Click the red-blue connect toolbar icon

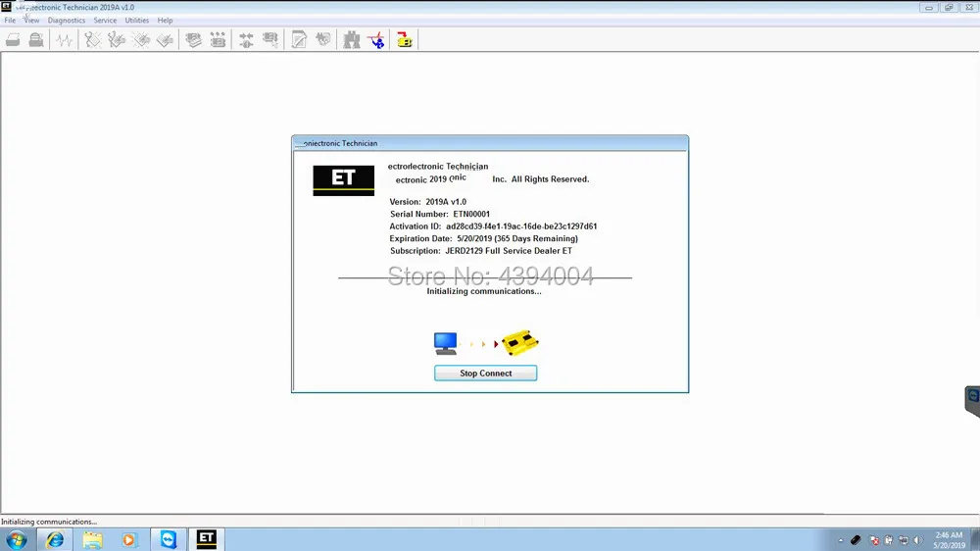pos(376,40)
